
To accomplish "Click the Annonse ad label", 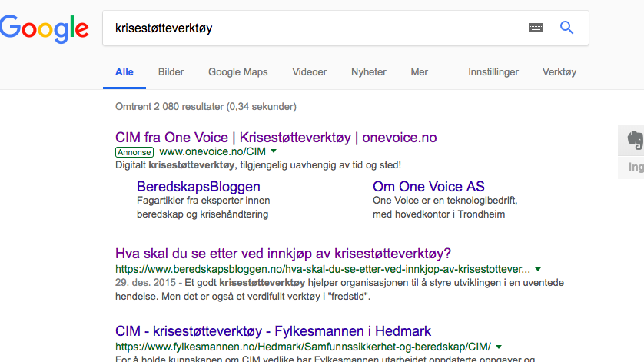I will [x=134, y=152].
